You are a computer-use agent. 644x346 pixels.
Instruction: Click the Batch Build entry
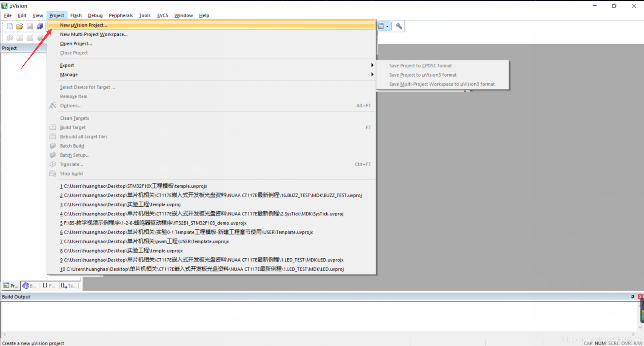(x=211, y=146)
